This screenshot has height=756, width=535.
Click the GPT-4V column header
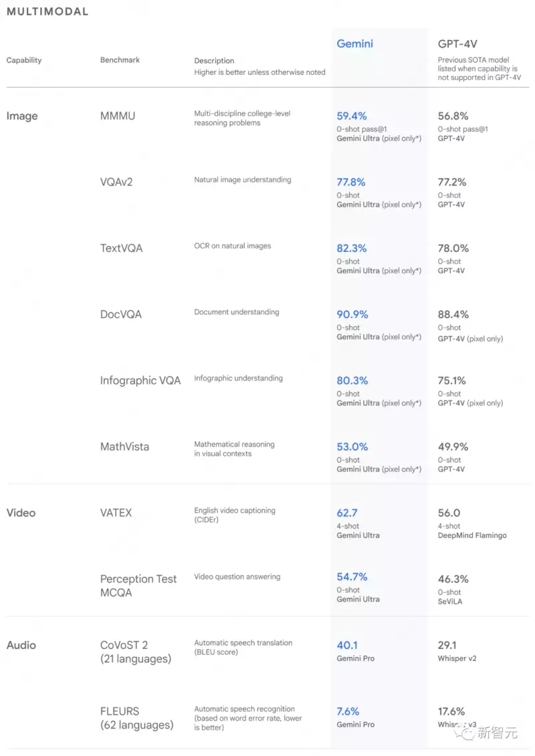(x=457, y=44)
